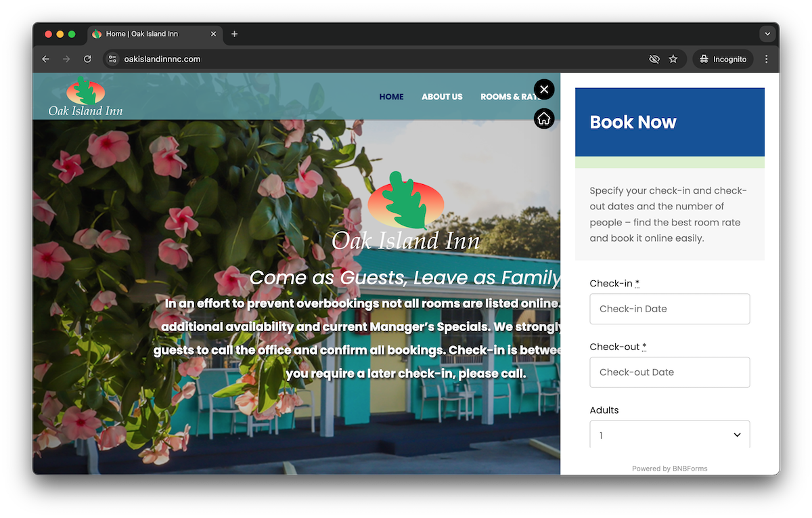This screenshot has width=812, height=518.
Task: Expand the Adults dropdown
Action: (669, 435)
